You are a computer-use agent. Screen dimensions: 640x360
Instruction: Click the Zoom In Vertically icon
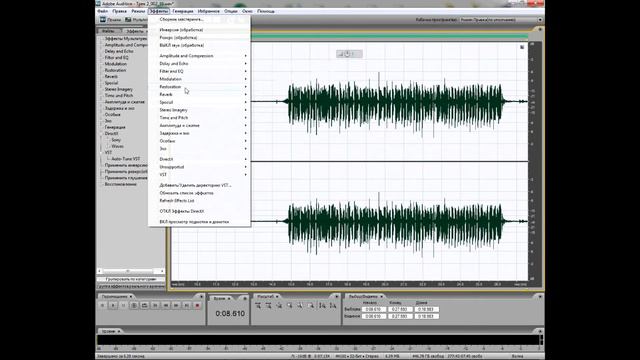322,305
